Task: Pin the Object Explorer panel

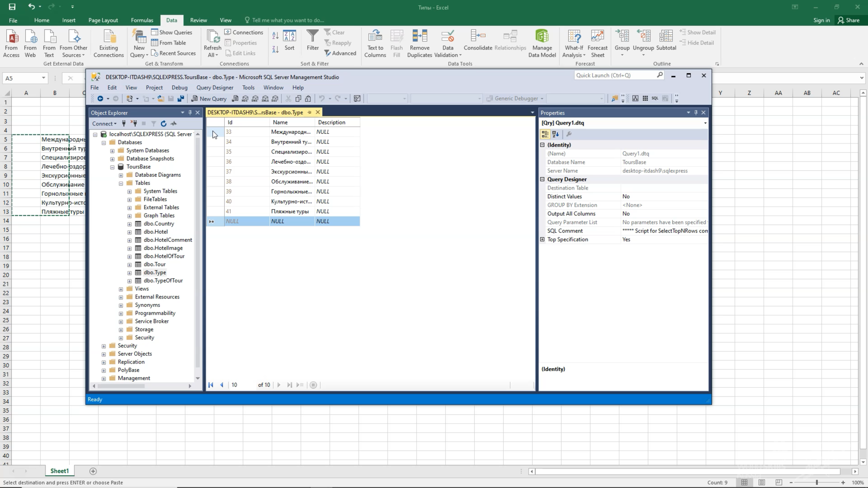Action: point(190,113)
